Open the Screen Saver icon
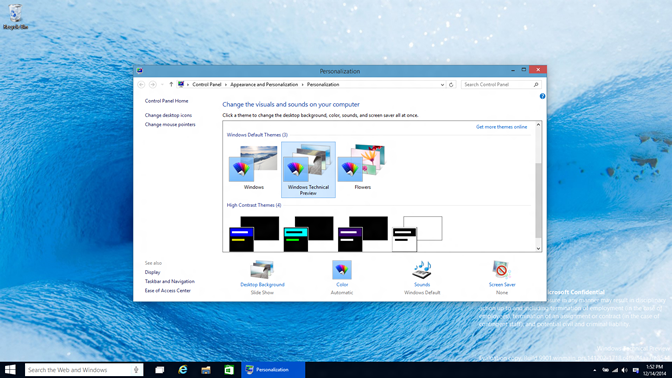 [501, 270]
